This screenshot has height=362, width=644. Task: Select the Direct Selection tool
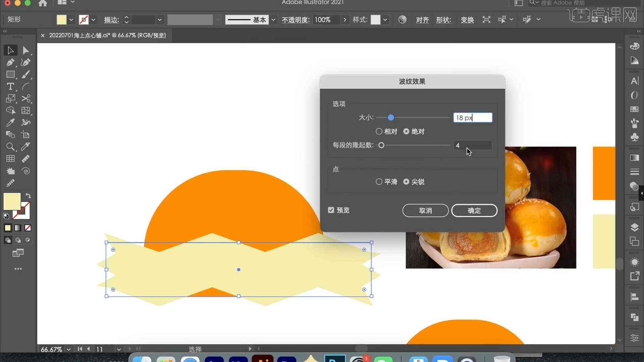[26, 50]
